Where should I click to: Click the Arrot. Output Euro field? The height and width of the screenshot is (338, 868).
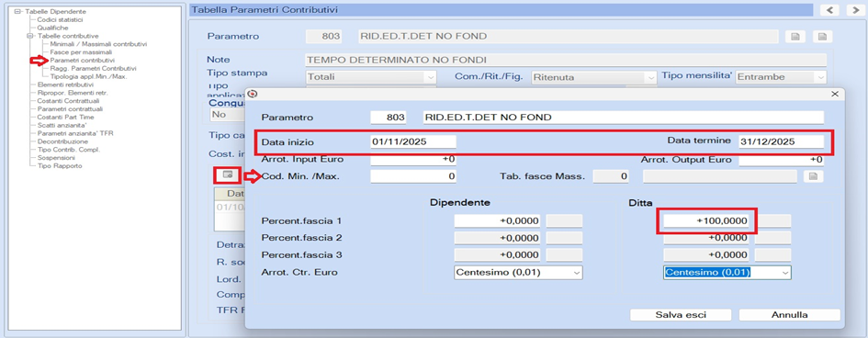(x=781, y=159)
